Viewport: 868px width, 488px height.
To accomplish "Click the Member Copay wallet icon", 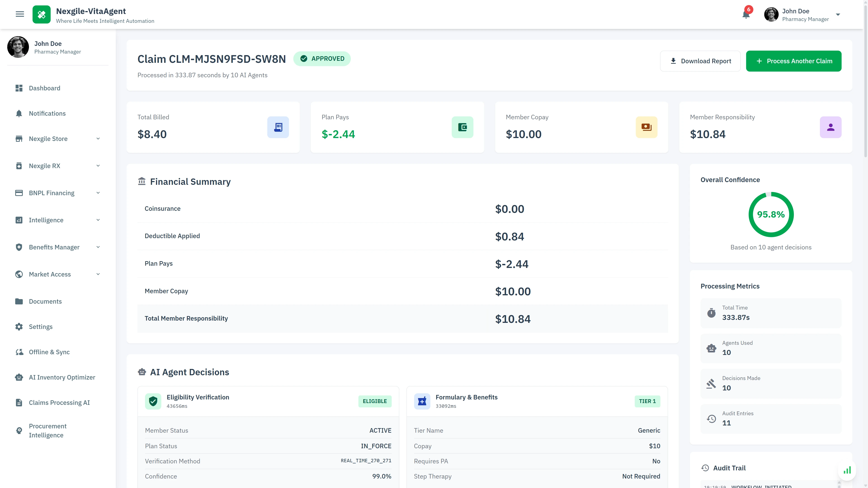I will (646, 127).
